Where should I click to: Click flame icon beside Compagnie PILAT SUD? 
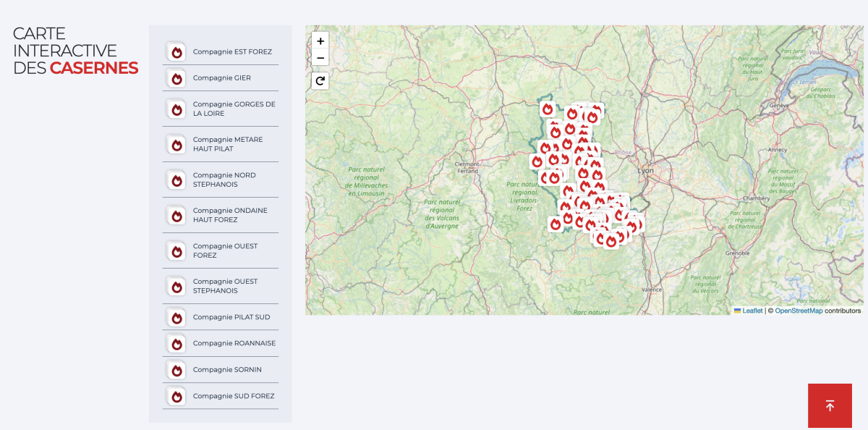(176, 318)
